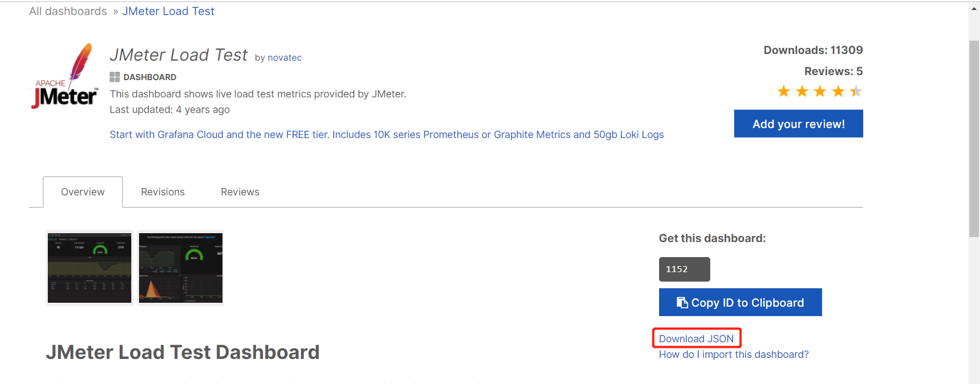Click the dashboard ID 1152 field
Viewport: 980px width, 384px height.
point(685,269)
